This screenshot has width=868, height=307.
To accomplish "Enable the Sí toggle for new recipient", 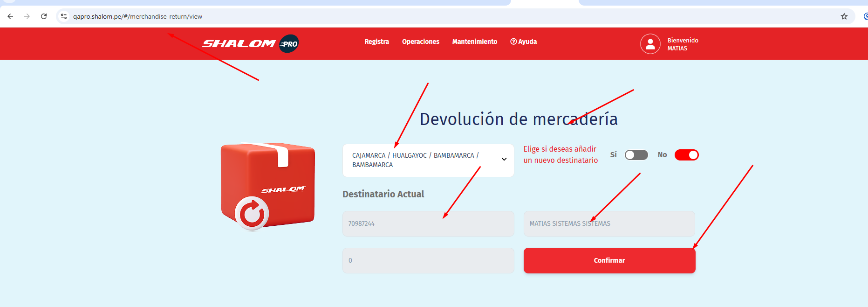I will pyautogui.click(x=636, y=155).
